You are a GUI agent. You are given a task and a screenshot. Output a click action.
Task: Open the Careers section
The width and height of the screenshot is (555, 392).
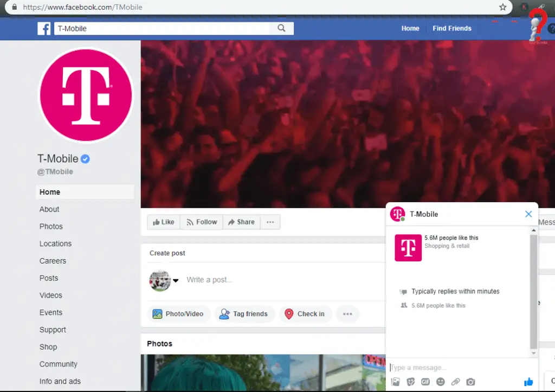click(53, 261)
